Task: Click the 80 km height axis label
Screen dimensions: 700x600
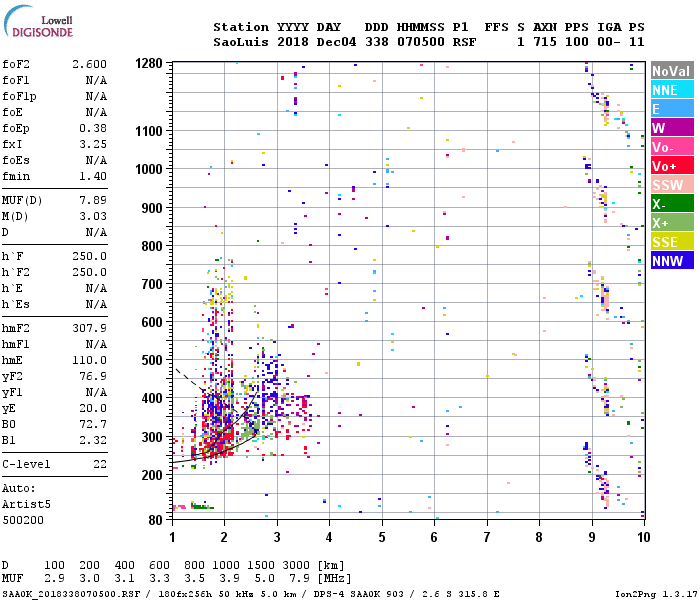Action: point(155,520)
